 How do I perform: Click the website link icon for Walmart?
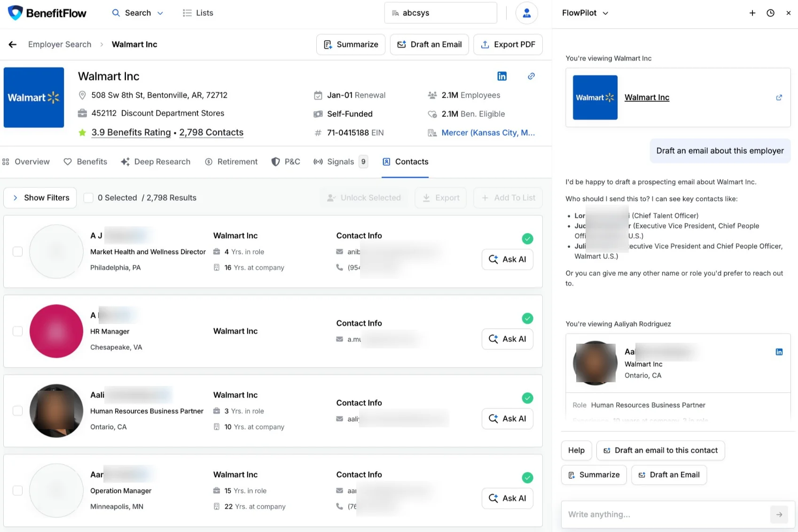[x=531, y=76]
